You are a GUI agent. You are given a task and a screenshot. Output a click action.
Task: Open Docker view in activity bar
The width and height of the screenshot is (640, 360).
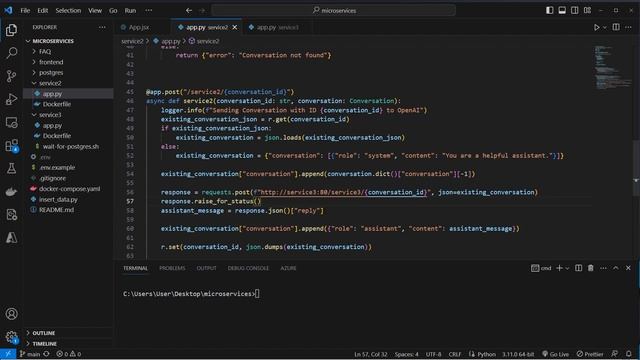coord(11,191)
